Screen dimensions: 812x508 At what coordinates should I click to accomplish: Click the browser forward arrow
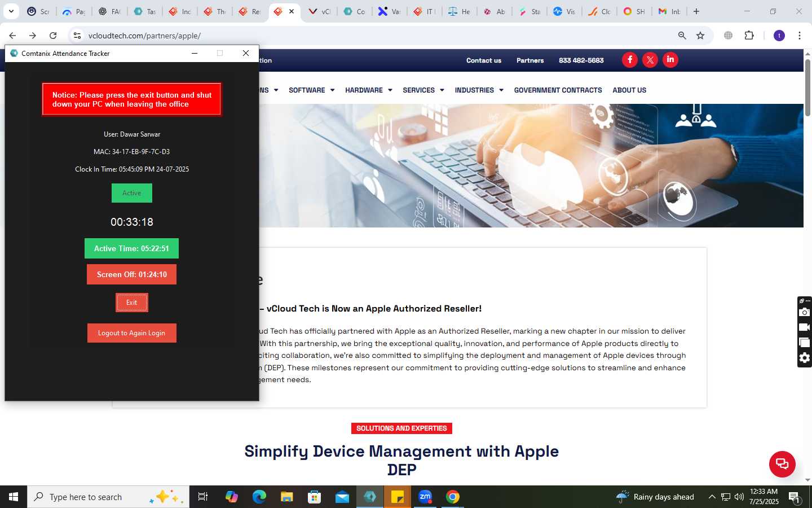tap(33, 36)
